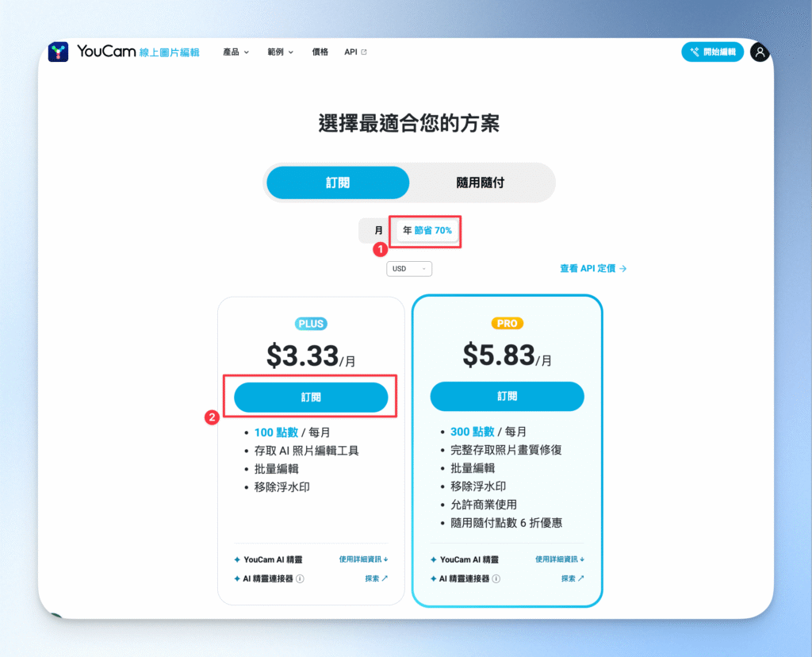This screenshot has height=657, width=812.
Task: Click the $3.33/月 price
Action: [x=311, y=356]
